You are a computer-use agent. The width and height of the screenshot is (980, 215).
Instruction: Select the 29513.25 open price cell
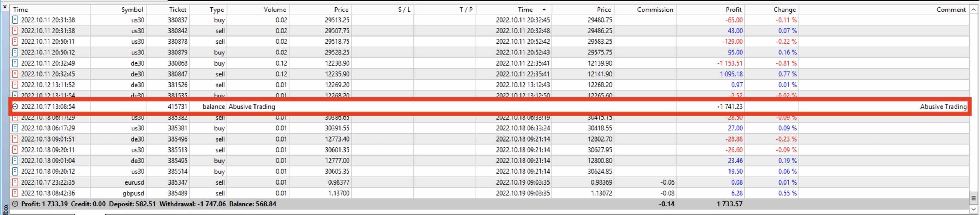337,20
